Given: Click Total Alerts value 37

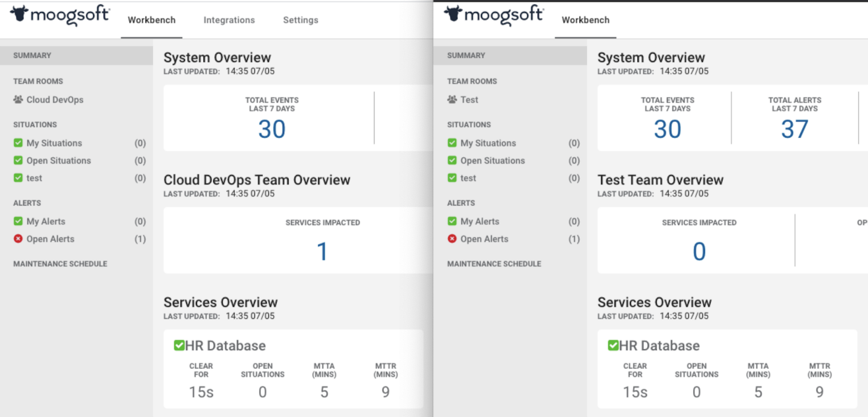Looking at the screenshot, I should coord(794,129).
